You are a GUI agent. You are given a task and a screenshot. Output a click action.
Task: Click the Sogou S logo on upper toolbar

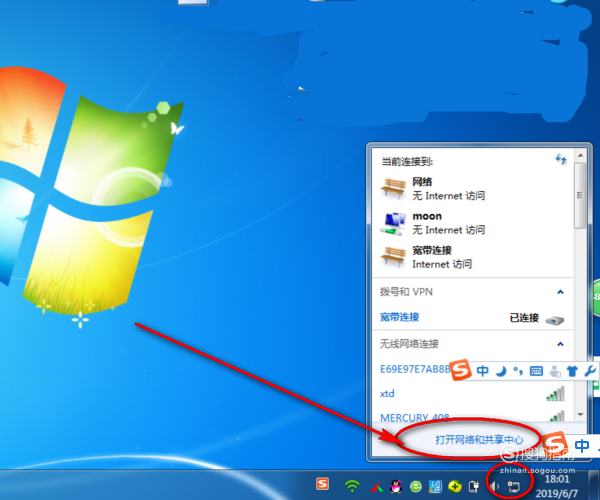[461, 370]
